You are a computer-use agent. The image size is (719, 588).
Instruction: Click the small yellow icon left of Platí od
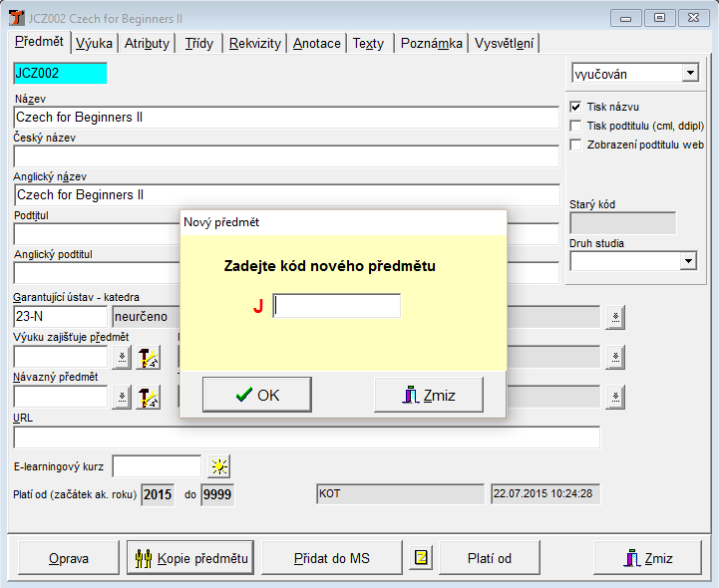421,558
